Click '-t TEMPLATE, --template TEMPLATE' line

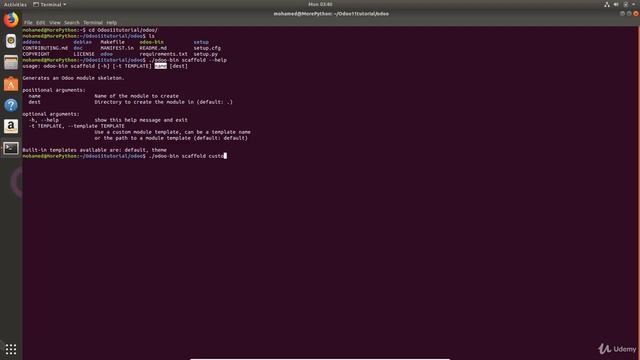pos(77,126)
